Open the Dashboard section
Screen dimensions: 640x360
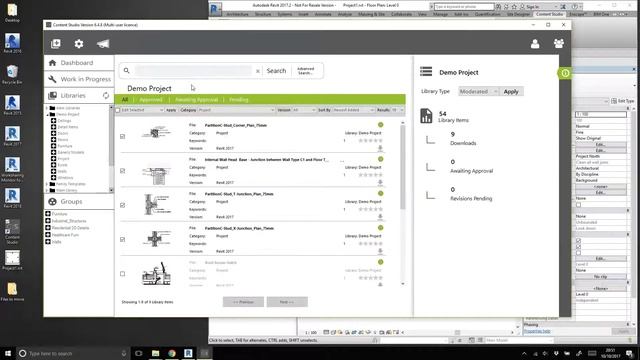coord(79,63)
